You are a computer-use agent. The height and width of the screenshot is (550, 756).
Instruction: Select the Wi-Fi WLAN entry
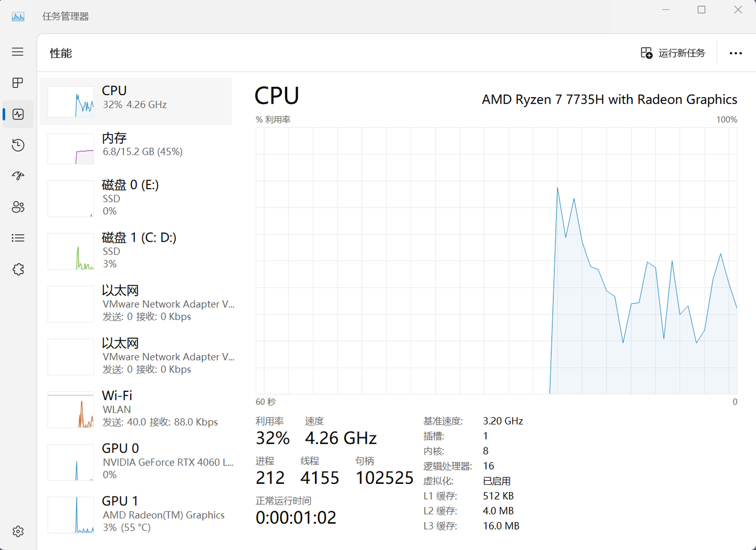pos(136,409)
